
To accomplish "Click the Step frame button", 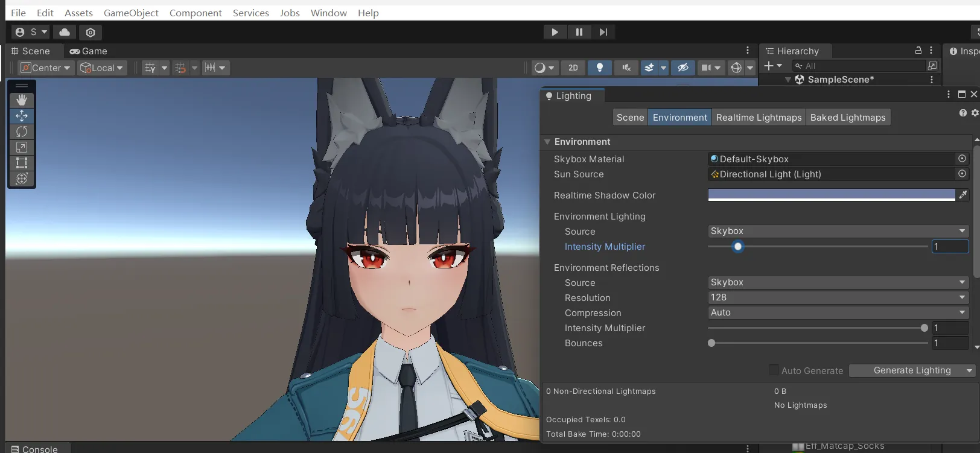I will click(603, 32).
